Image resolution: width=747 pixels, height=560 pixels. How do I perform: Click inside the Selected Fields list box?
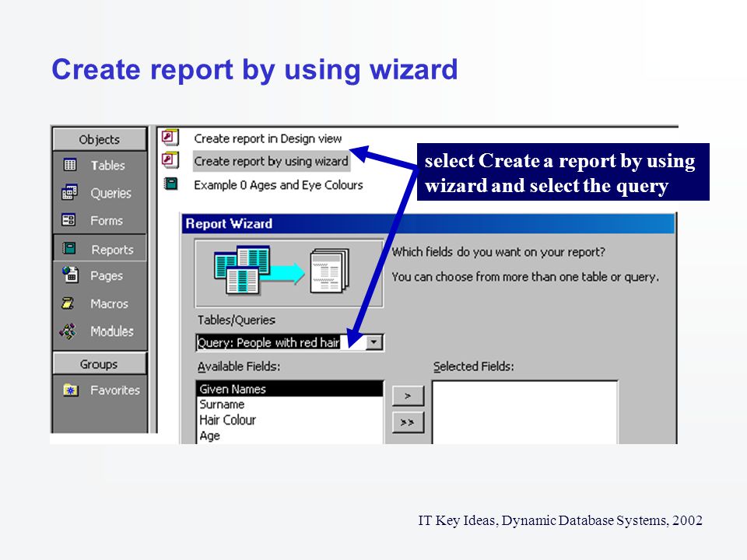525,412
